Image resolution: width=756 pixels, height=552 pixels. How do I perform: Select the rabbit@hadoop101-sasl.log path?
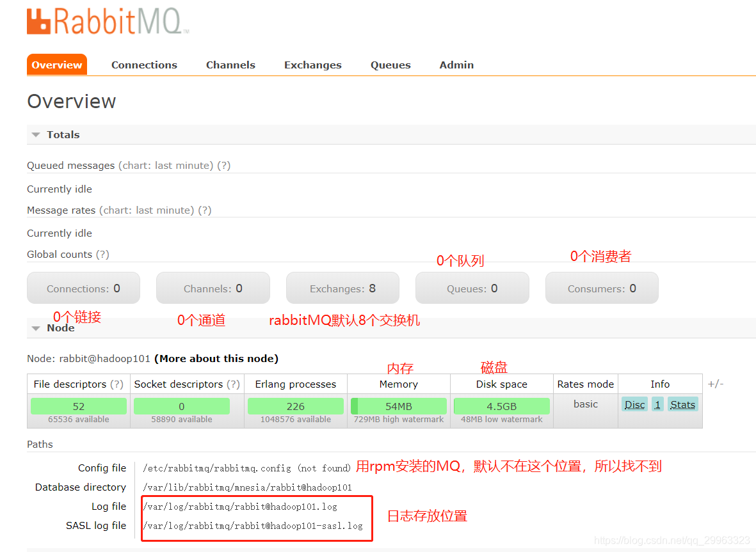253,526
